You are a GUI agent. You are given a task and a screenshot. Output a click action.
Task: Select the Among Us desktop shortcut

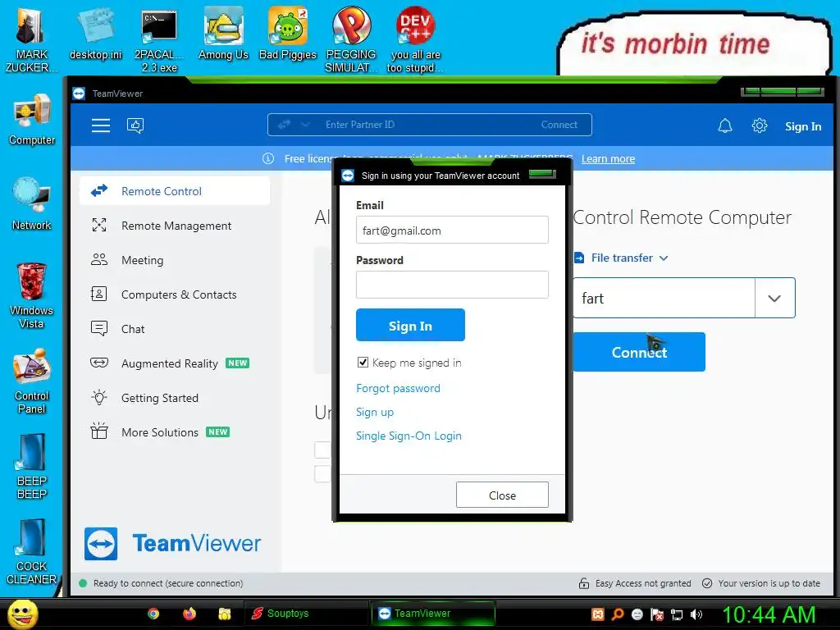pyautogui.click(x=223, y=34)
